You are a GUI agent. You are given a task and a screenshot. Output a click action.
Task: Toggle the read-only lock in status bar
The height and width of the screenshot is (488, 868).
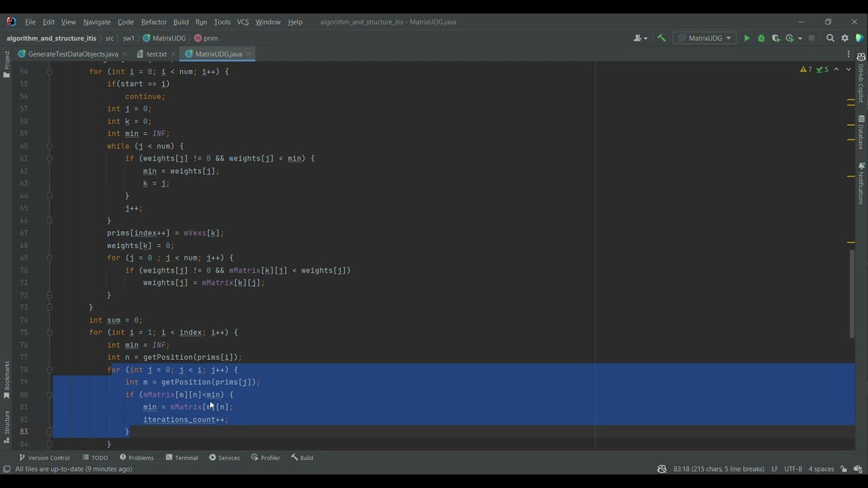pyautogui.click(x=844, y=469)
